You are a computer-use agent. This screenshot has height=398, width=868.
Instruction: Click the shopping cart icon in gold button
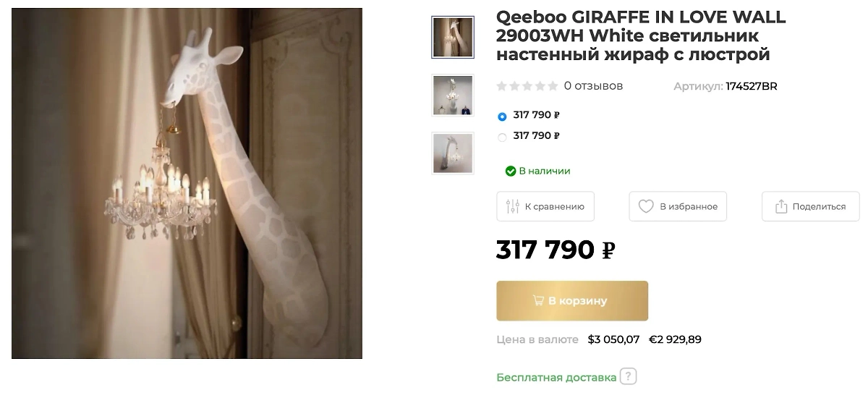point(538,300)
